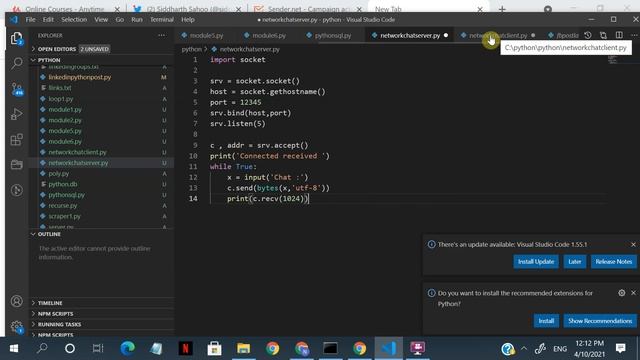640x360 pixels.
Task: Open Release Notes for update
Action: coord(613,262)
